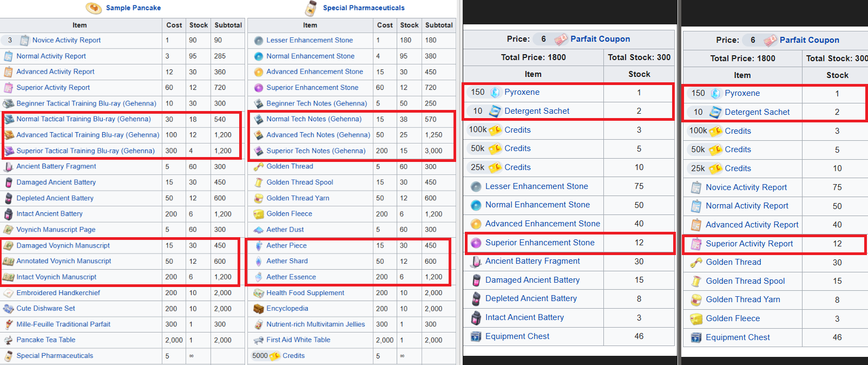Open the Nutrient-rich Multivitamin Jellies link
This screenshot has width=868, height=365.
pyautogui.click(x=315, y=324)
